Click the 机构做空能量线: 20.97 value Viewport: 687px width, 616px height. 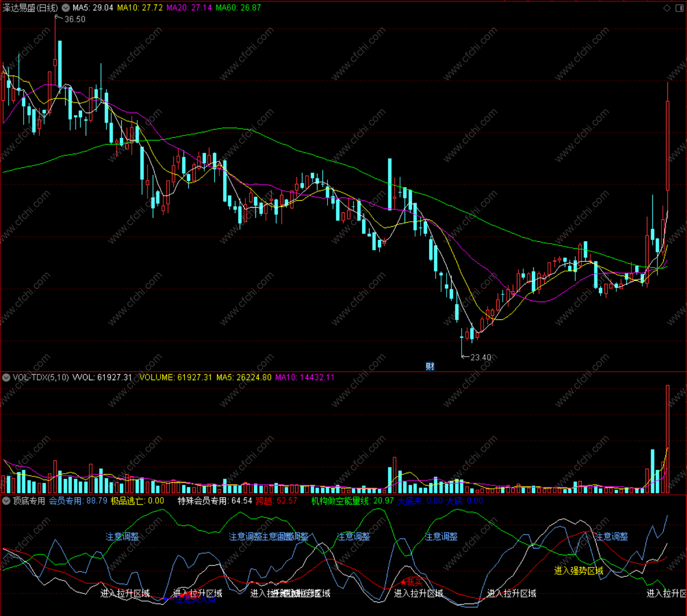[x=352, y=501]
